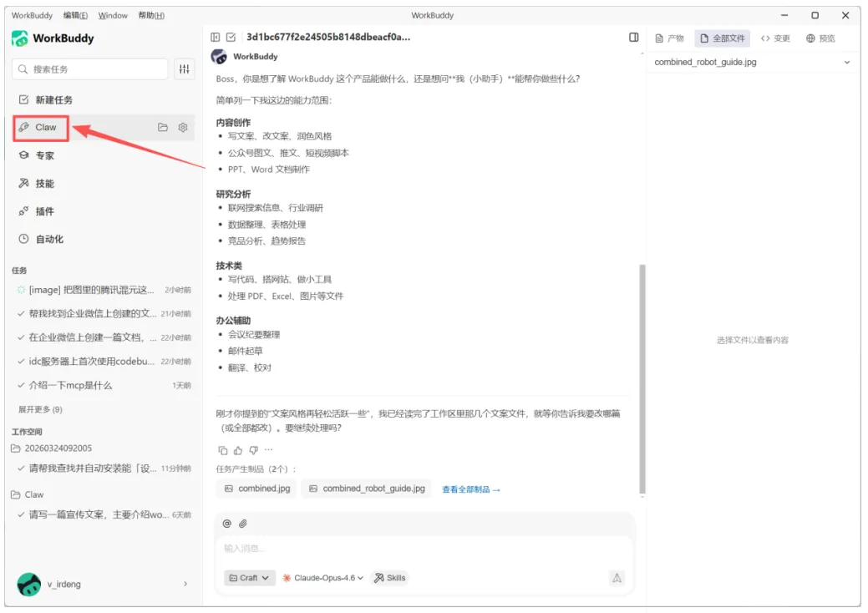Expand the combined_robot_guide.jpg file chevron

847,62
